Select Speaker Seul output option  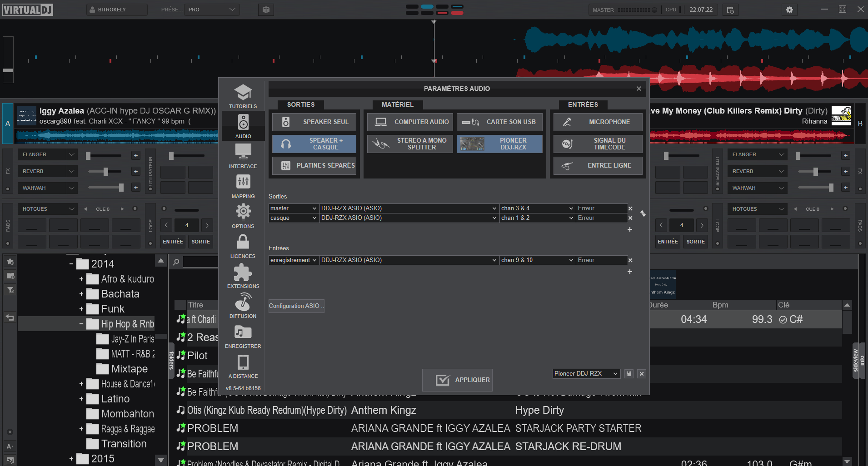coord(314,122)
